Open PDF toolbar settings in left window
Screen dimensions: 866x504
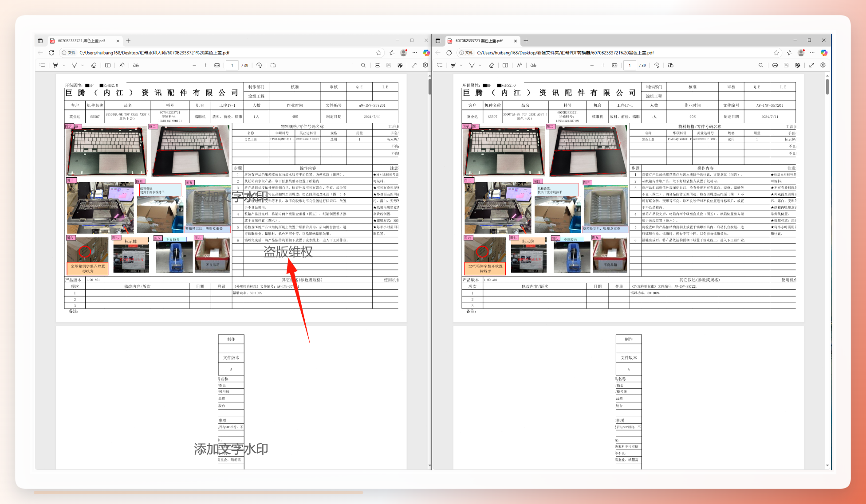pyautogui.click(x=425, y=65)
